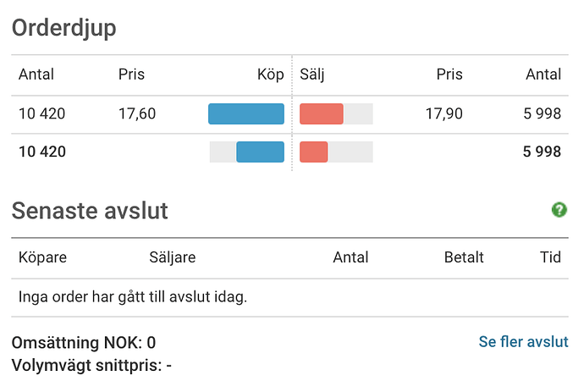Click the buy price 17,60
Viewport: 584px width, 392px height.
tap(137, 113)
